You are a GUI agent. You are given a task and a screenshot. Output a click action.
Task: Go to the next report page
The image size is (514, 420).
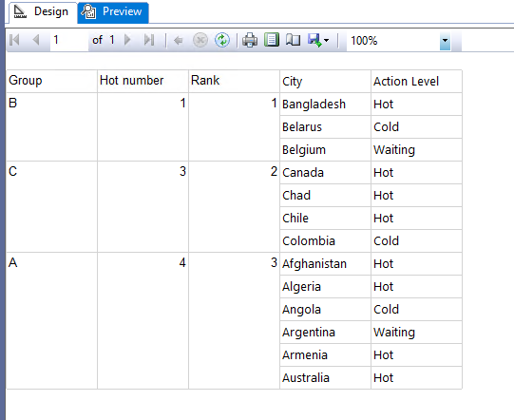click(127, 40)
